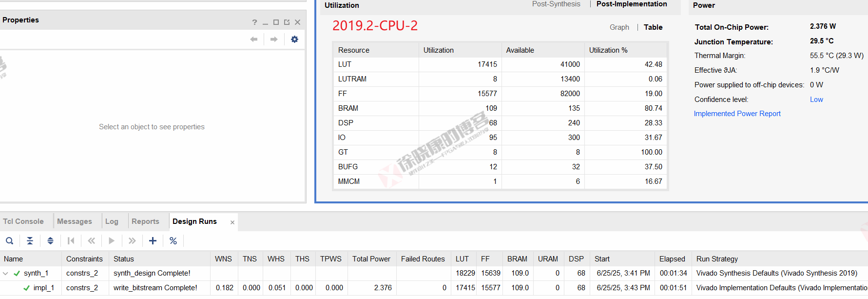Select the BRAM resource row
The width and height of the screenshot is (868, 299).
(500, 108)
